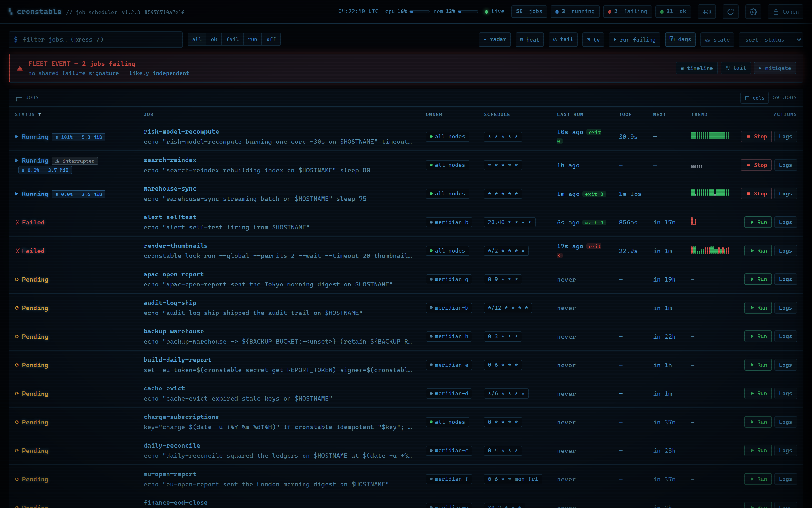
Task: Click the Pending status of cache-evict
Action: 32,394
